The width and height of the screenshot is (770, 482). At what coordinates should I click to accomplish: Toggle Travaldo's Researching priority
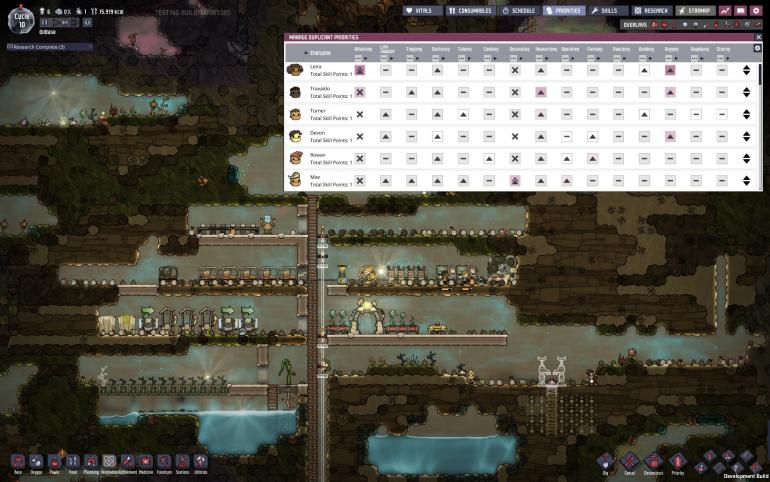pos(541,92)
